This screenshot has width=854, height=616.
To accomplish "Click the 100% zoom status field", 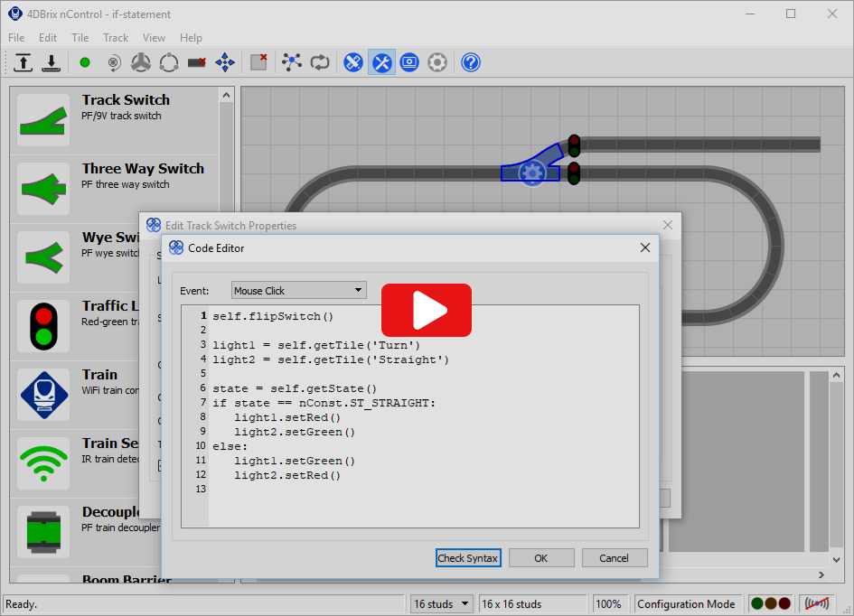I will coord(609,604).
